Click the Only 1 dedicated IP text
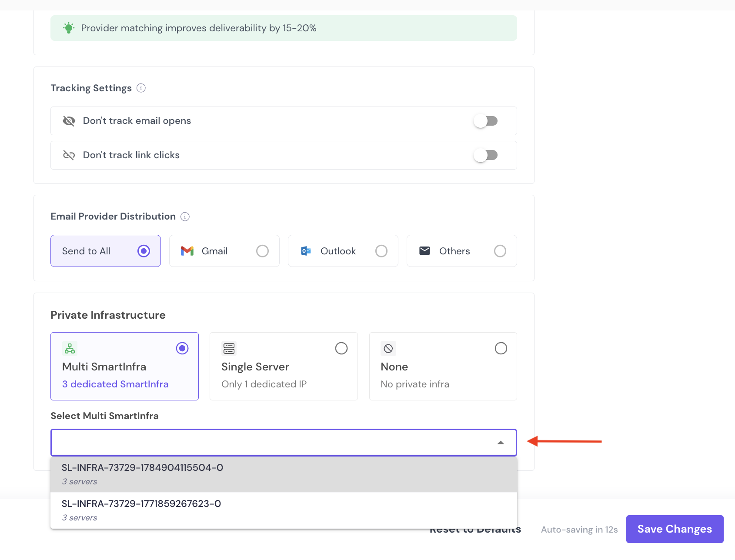 264,384
